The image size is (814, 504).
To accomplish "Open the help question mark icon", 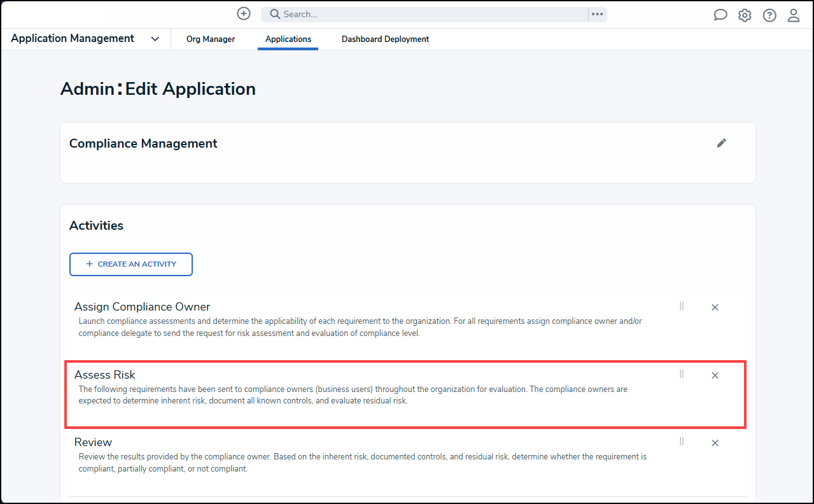I will 769,15.
